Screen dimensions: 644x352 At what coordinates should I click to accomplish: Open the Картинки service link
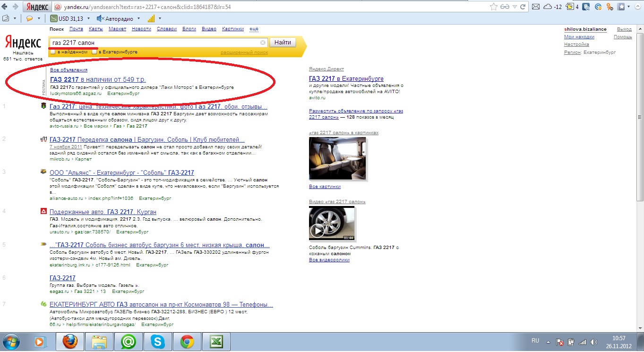[232, 29]
